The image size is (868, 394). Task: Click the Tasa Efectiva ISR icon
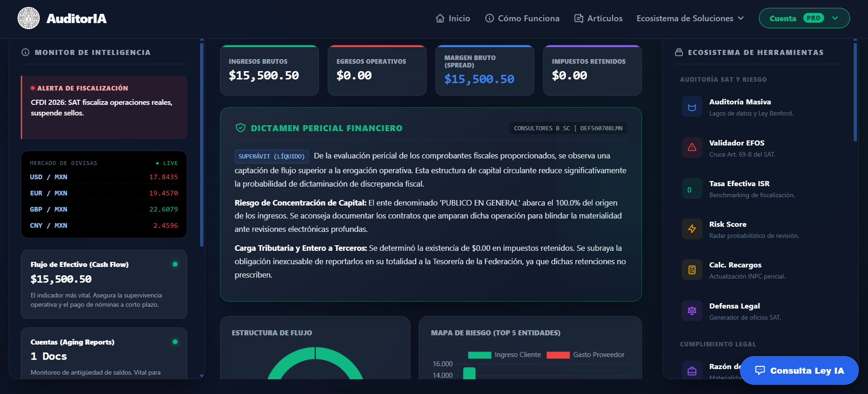(x=692, y=188)
